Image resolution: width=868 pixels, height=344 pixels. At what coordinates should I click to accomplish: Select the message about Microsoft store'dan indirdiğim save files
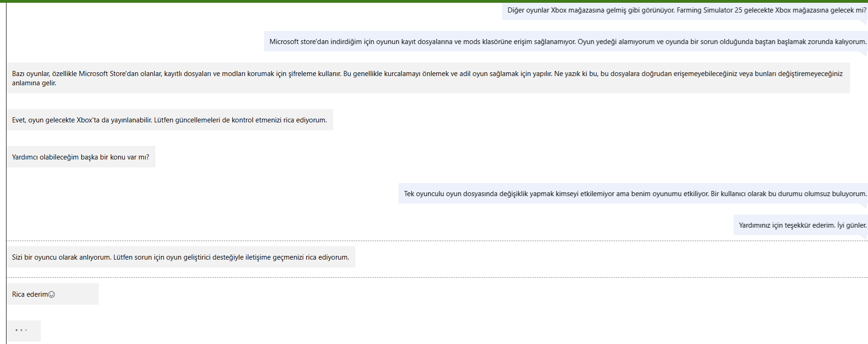[566, 42]
